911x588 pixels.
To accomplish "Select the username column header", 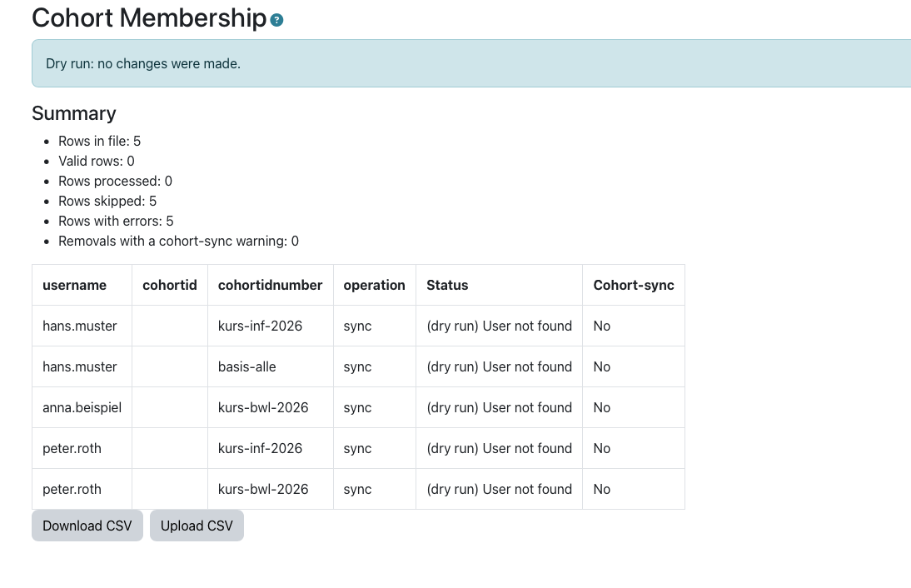I will pos(74,286).
